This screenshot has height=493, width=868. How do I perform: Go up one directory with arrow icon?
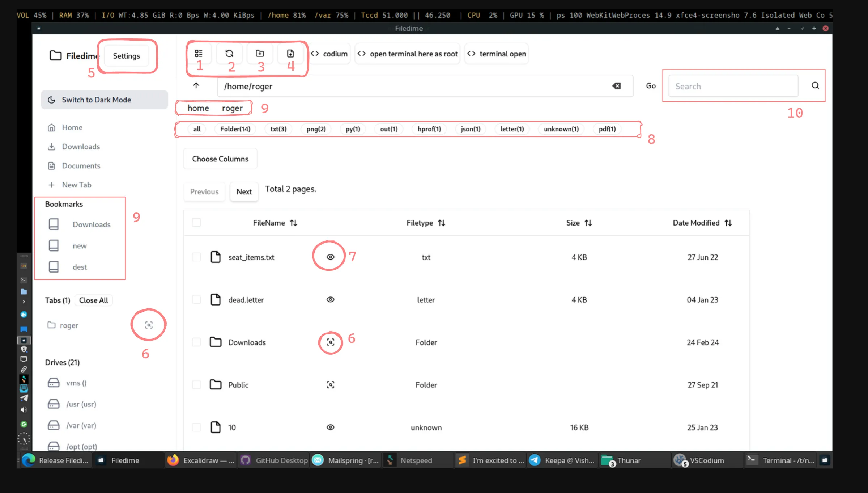196,86
